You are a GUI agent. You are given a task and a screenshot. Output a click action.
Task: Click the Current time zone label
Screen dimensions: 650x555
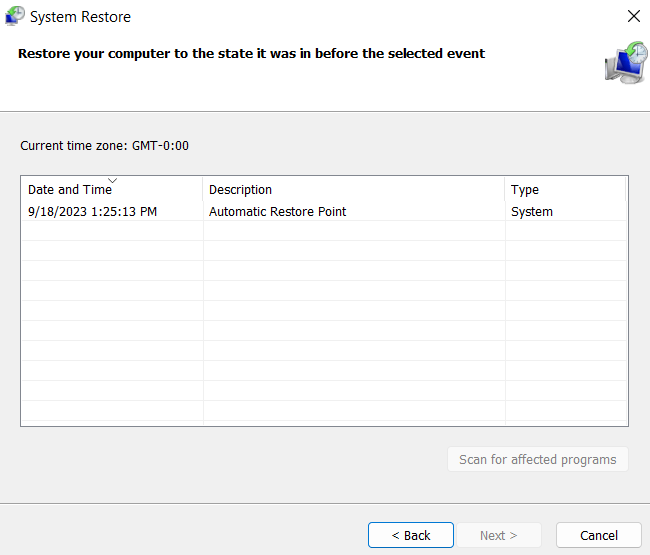(x=104, y=146)
